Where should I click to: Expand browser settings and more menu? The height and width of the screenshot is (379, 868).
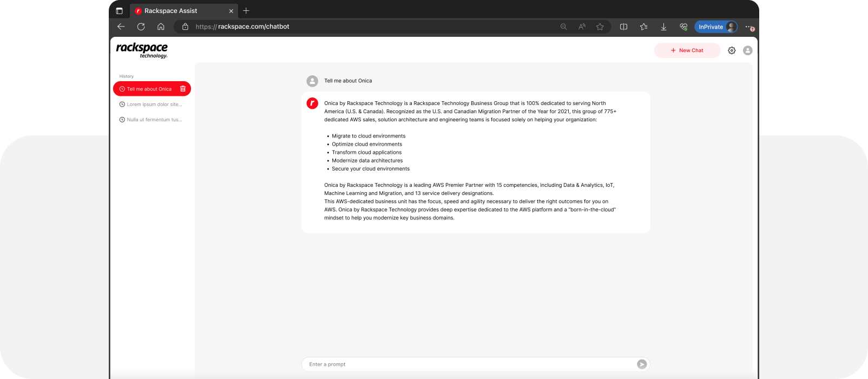click(x=749, y=27)
